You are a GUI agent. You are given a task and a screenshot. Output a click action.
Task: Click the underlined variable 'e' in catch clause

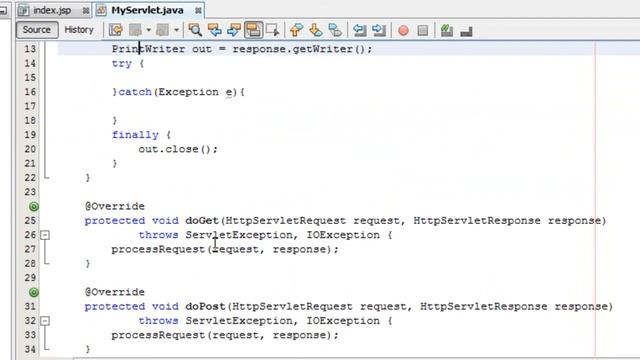point(229,92)
